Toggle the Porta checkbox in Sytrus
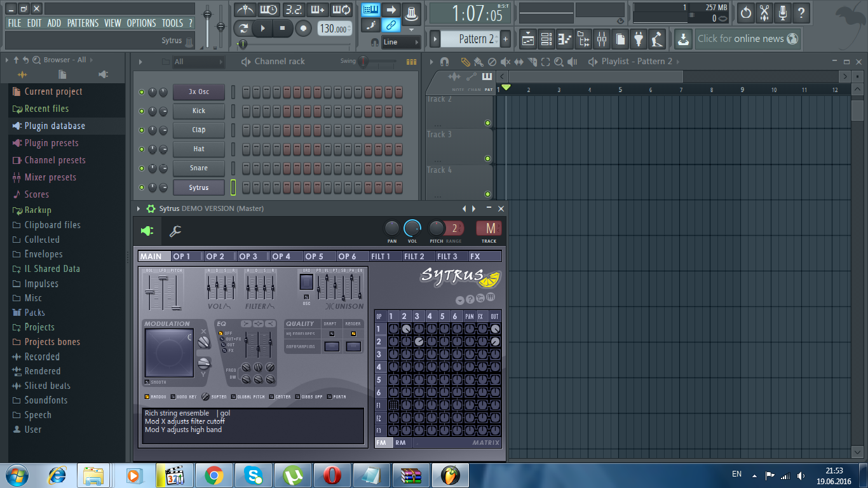868x488 pixels. tap(329, 396)
